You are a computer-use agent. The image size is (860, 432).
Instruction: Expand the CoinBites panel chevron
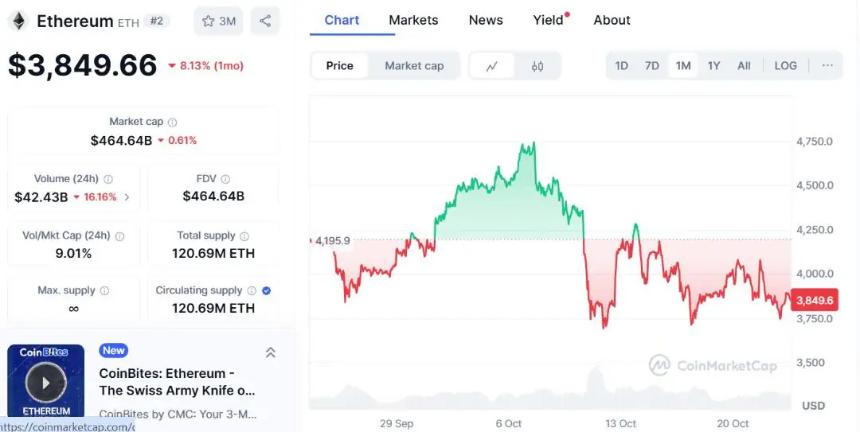[270, 352]
